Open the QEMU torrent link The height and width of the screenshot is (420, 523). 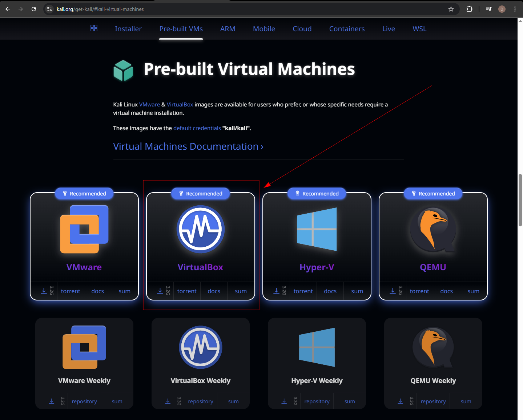tap(419, 291)
